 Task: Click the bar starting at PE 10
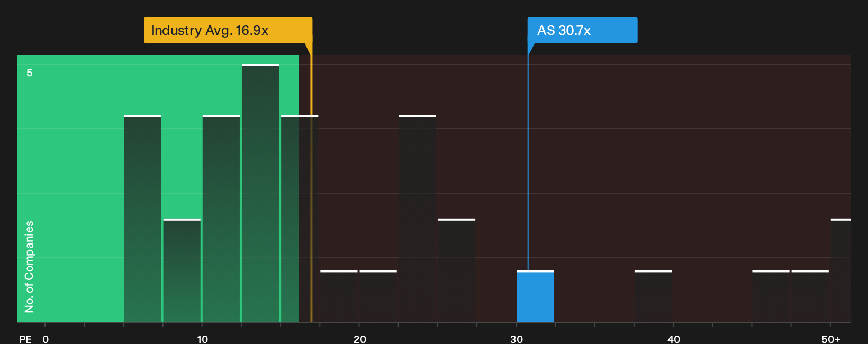point(221,219)
